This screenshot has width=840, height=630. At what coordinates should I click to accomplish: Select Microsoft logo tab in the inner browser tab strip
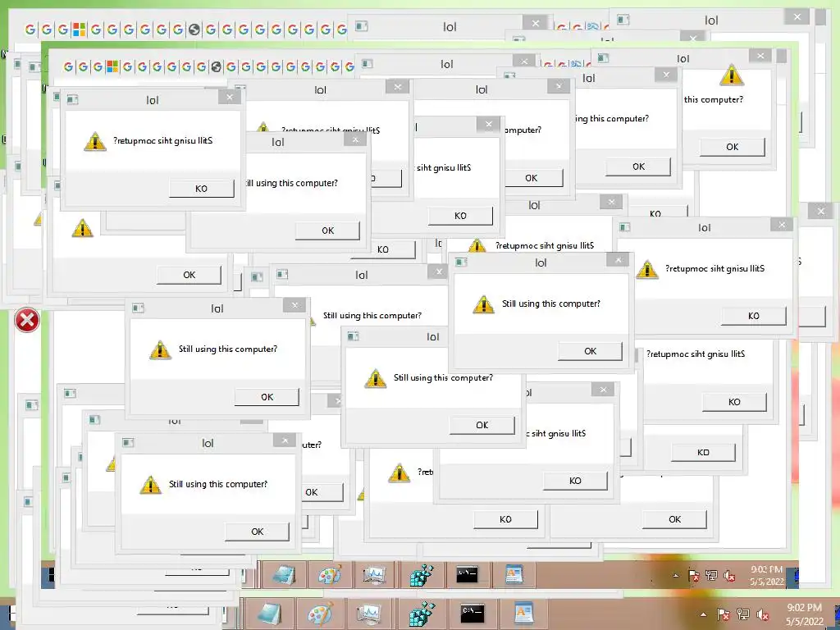click(x=112, y=66)
